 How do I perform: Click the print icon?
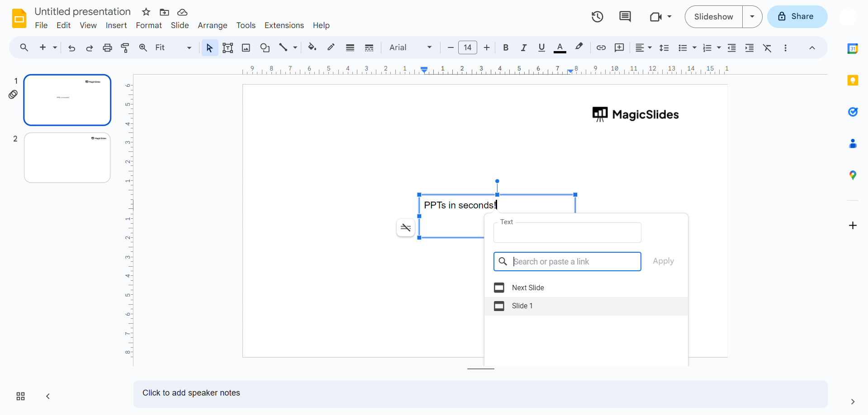(x=107, y=47)
